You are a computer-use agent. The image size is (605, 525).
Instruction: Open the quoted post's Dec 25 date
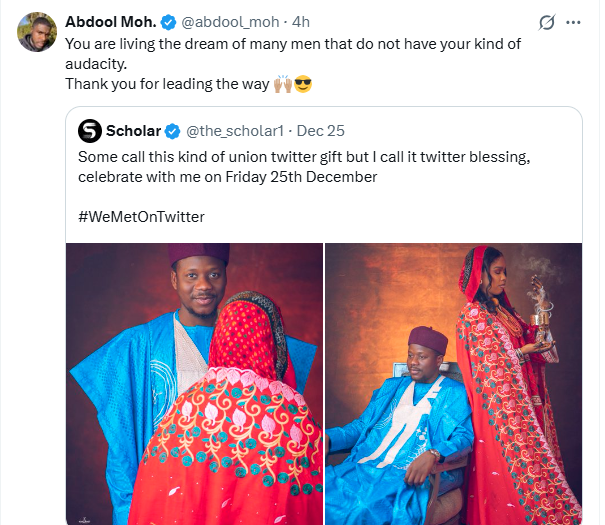coord(321,131)
